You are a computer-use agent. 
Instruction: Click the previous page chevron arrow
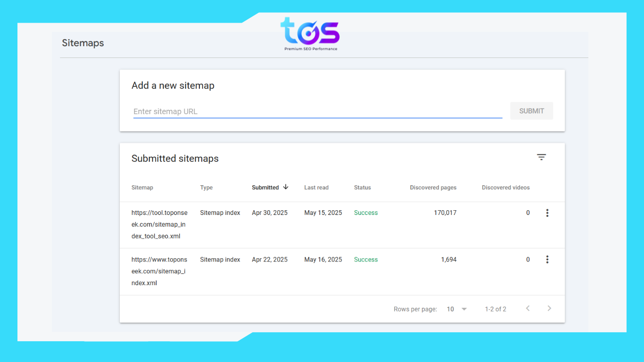pos(528,308)
